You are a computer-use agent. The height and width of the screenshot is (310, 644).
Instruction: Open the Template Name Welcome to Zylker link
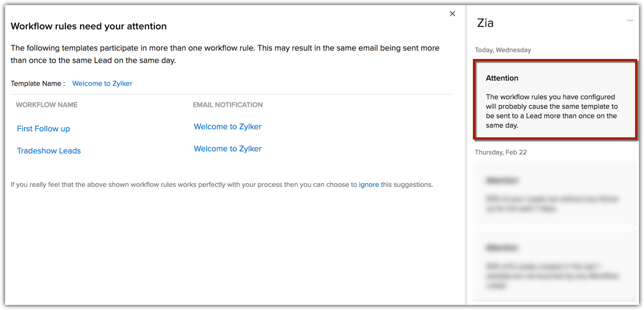pyautogui.click(x=102, y=83)
